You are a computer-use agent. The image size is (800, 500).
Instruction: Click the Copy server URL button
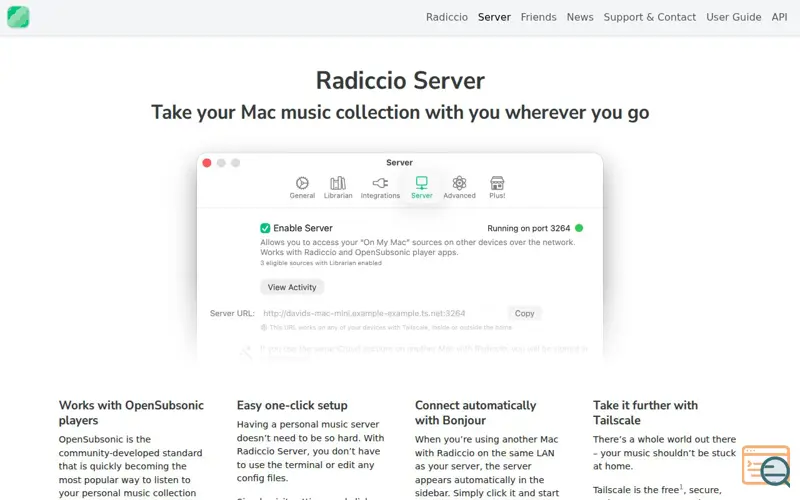click(x=524, y=313)
